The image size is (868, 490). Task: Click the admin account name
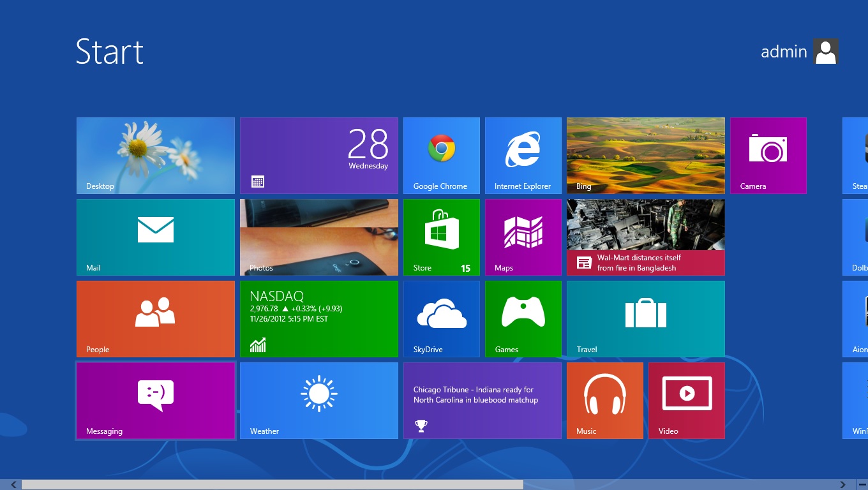click(x=784, y=51)
